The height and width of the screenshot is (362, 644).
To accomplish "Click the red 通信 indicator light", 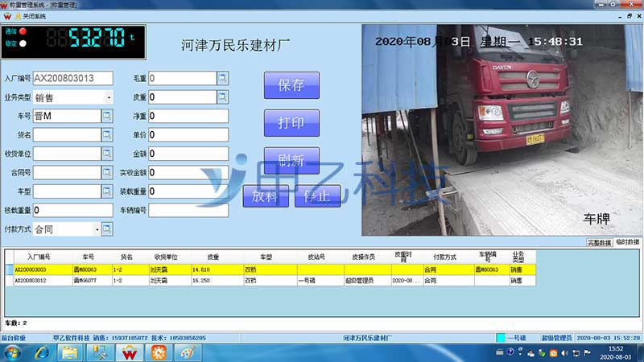I will coord(22,31).
